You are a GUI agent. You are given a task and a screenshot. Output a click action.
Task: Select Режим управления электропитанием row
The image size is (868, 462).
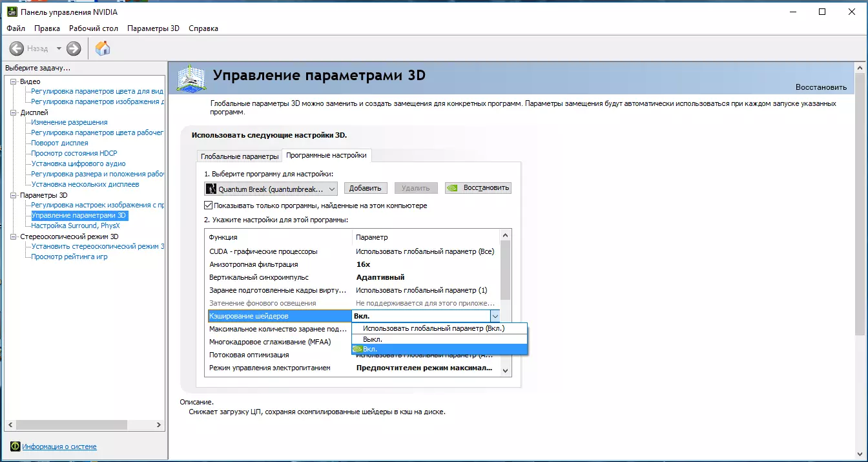click(x=353, y=368)
